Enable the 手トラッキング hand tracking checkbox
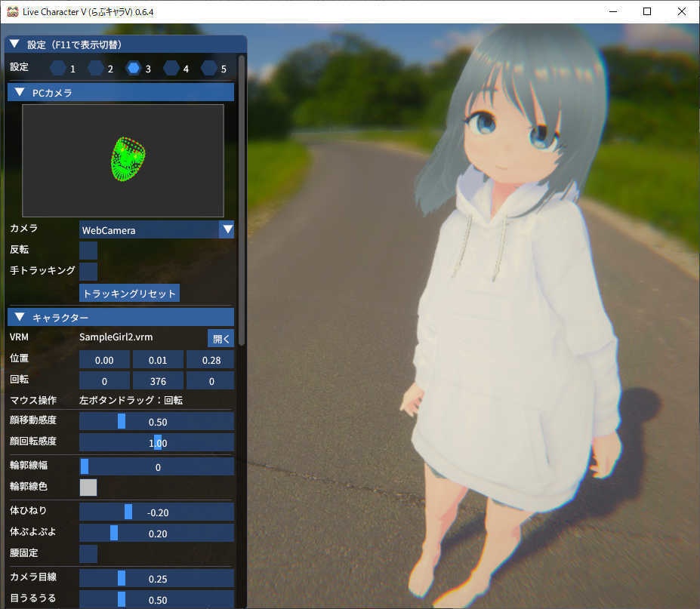The height and width of the screenshot is (609, 700). (x=88, y=271)
